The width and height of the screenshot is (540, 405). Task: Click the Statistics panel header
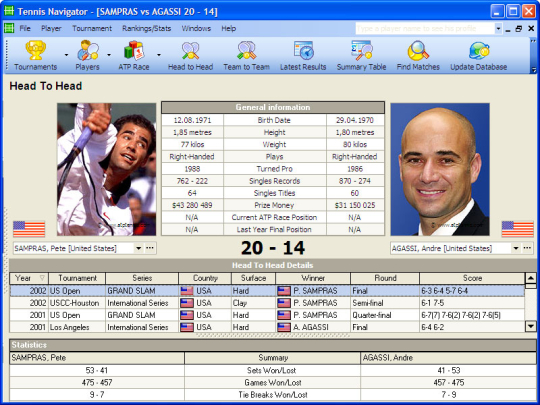tap(273, 345)
